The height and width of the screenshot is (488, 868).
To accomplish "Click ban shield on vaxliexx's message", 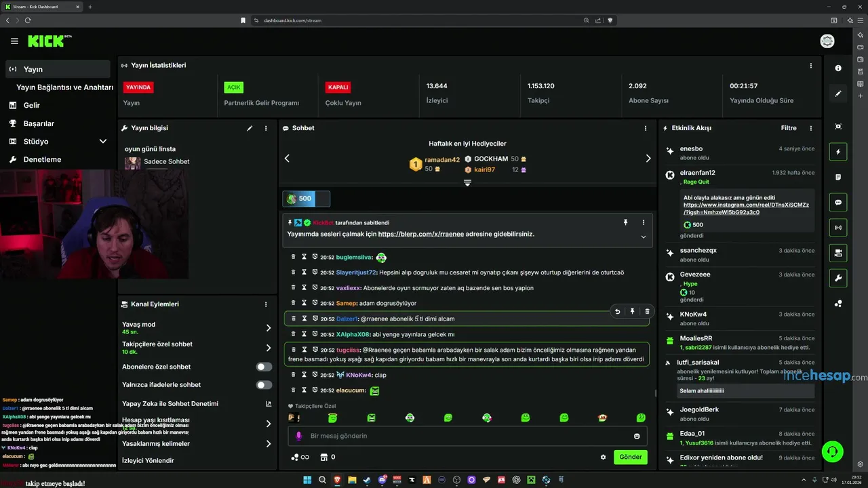I will pos(315,287).
